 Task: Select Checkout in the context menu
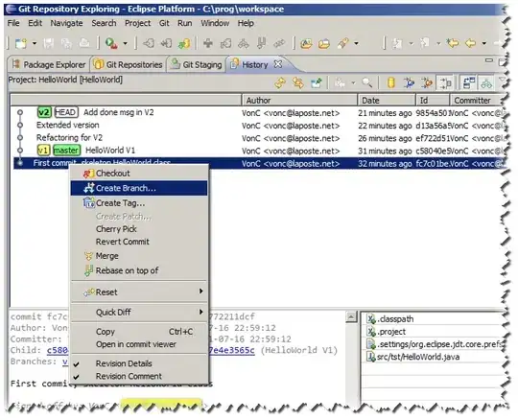[139, 173]
